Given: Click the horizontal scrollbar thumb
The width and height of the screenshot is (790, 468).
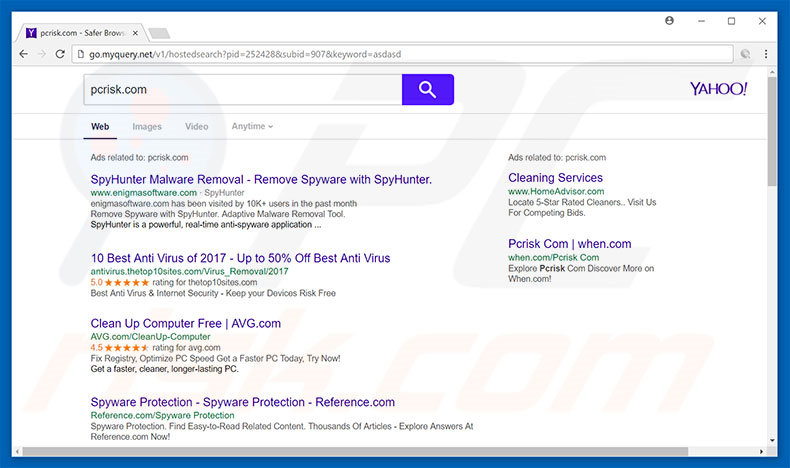Looking at the screenshot, I should pyautogui.click(x=355, y=451).
